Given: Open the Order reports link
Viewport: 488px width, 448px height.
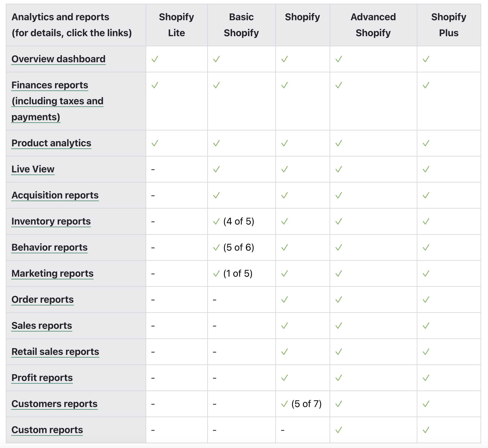Looking at the screenshot, I should click(43, 300).
